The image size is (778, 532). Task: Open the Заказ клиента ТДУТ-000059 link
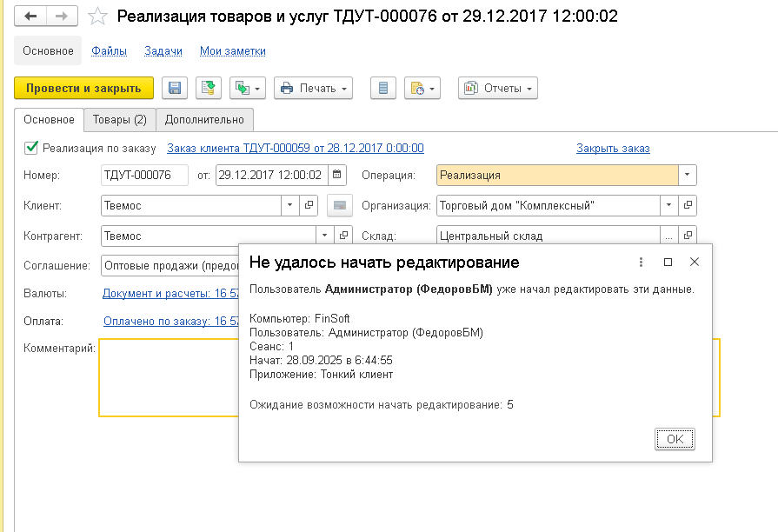(x=295, y=148)
